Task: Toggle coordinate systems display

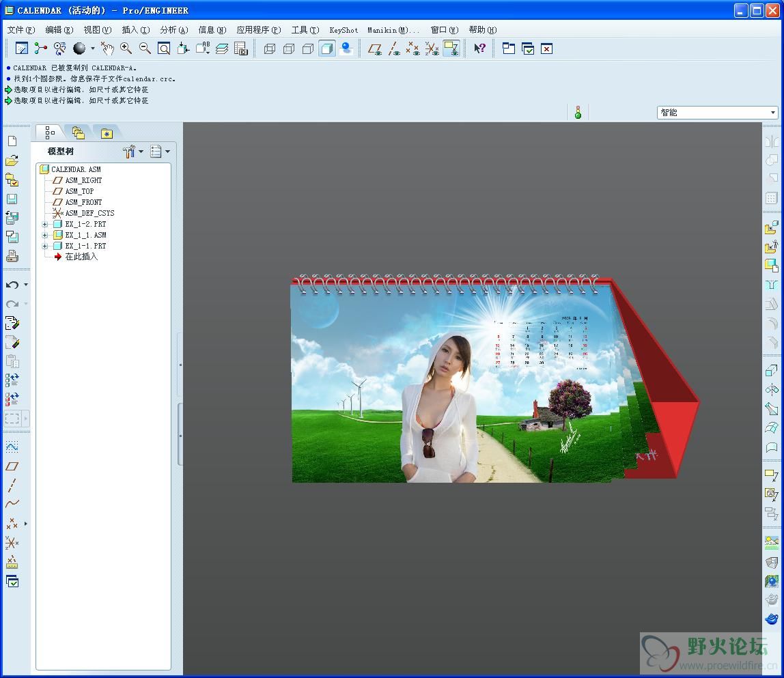Action: [x=432, y=48]
